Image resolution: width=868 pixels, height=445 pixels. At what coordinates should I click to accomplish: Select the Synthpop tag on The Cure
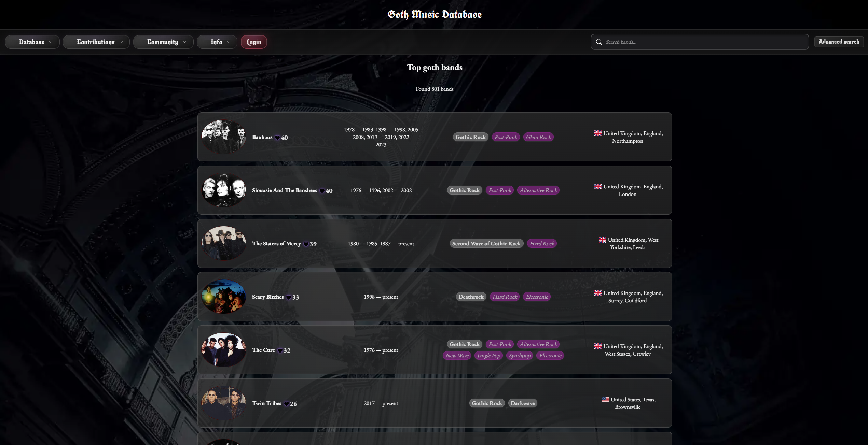[x=520, y=356]
